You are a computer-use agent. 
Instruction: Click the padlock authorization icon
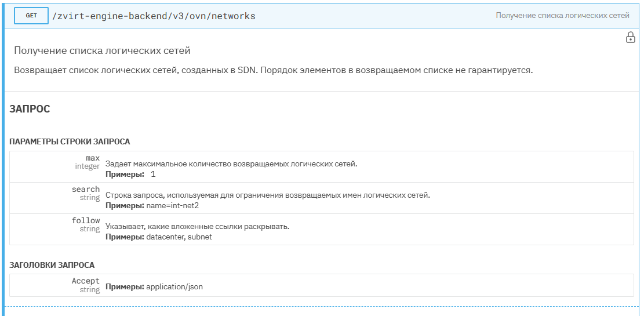click(x=630, y=37)
